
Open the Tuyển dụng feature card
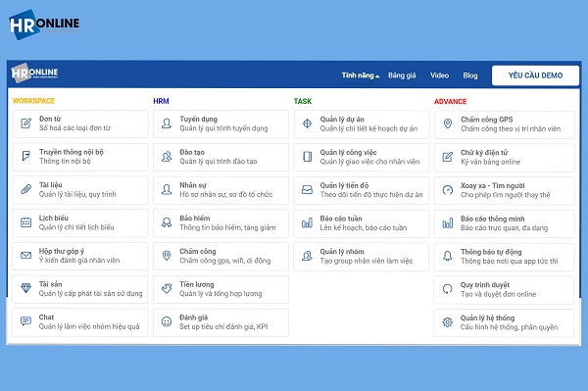point(220,123)
